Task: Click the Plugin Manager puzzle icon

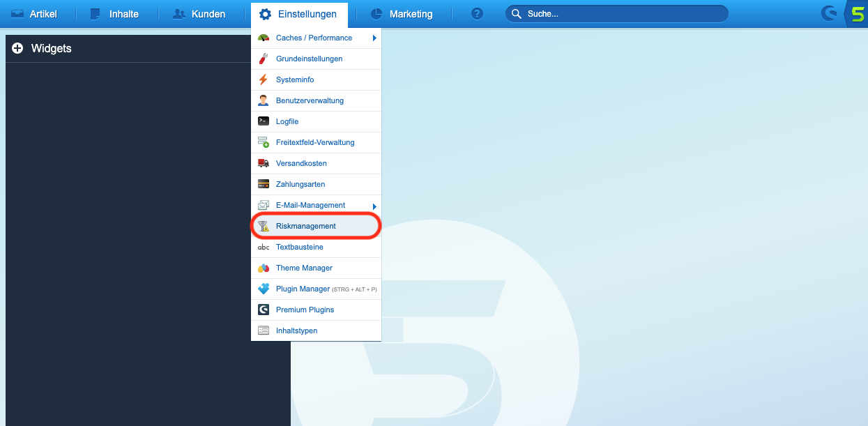Action: click(264, 289)
